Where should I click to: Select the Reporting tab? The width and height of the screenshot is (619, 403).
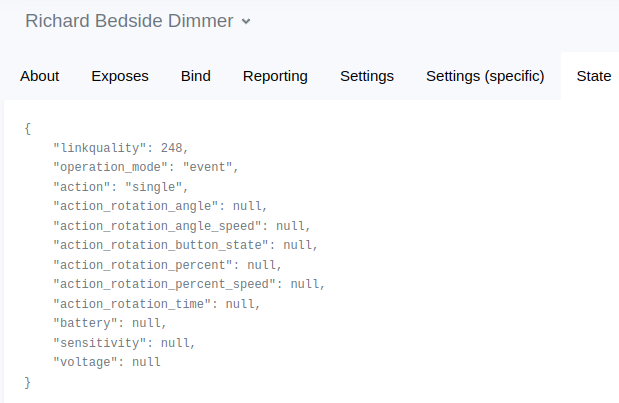275,76
